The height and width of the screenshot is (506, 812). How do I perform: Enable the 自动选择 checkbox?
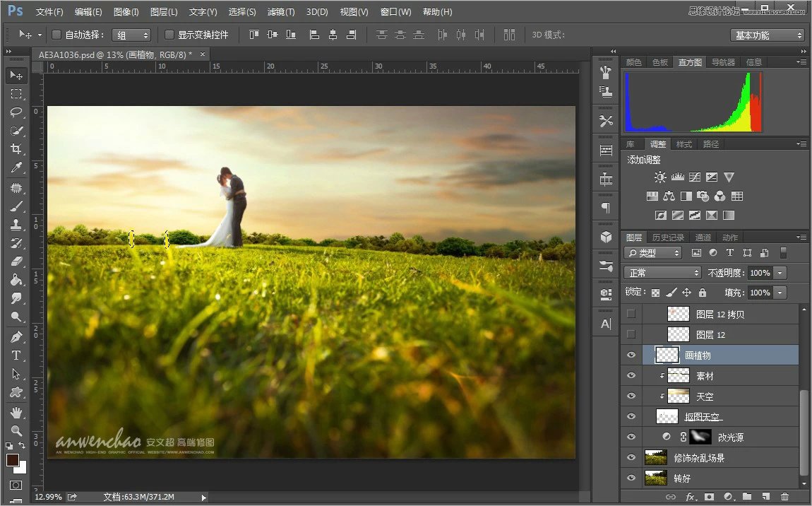click(55, 34)
